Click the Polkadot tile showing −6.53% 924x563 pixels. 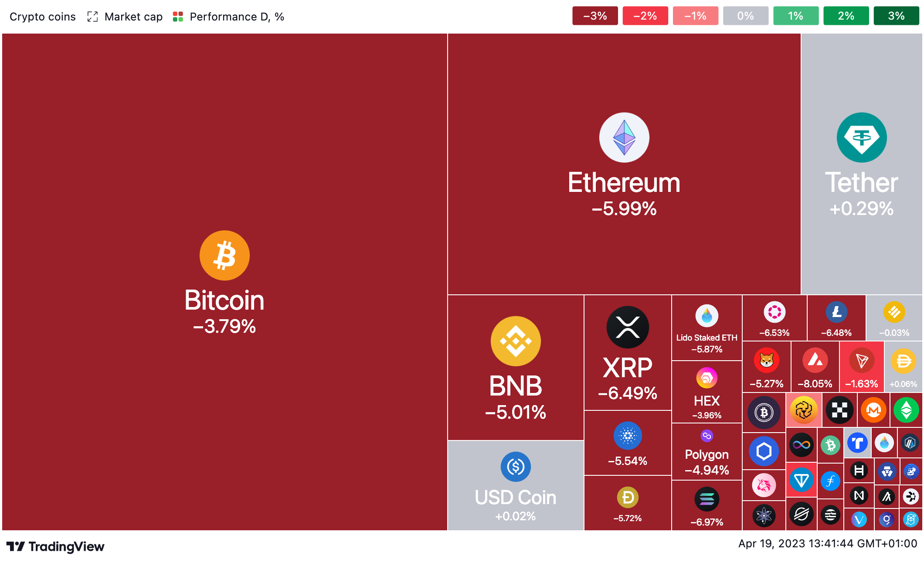(774, 318)
